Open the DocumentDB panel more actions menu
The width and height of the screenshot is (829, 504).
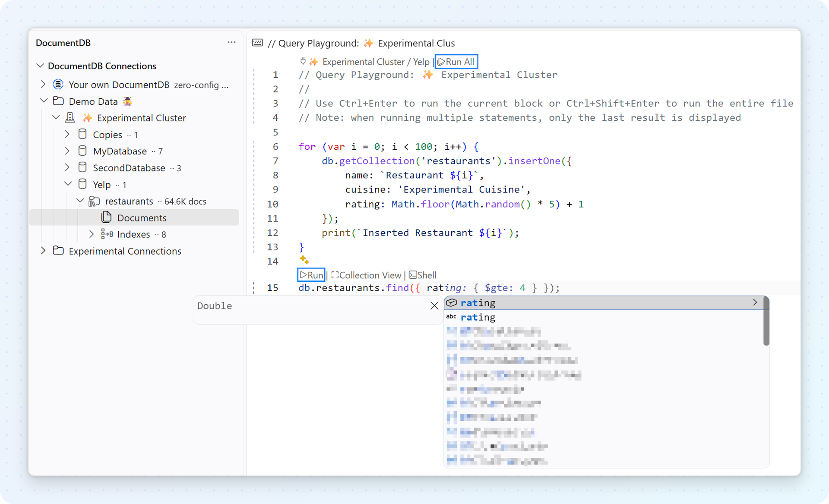coord(231,42)
